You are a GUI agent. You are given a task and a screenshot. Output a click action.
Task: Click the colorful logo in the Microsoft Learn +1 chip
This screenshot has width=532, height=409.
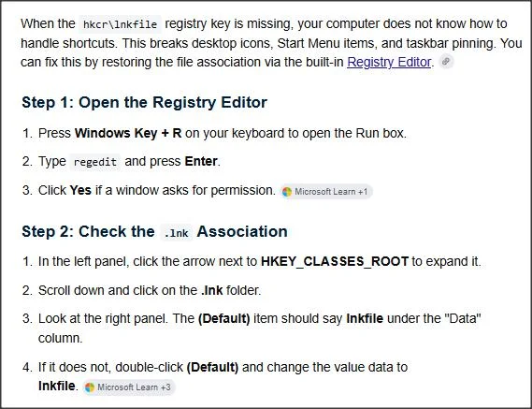287,192
